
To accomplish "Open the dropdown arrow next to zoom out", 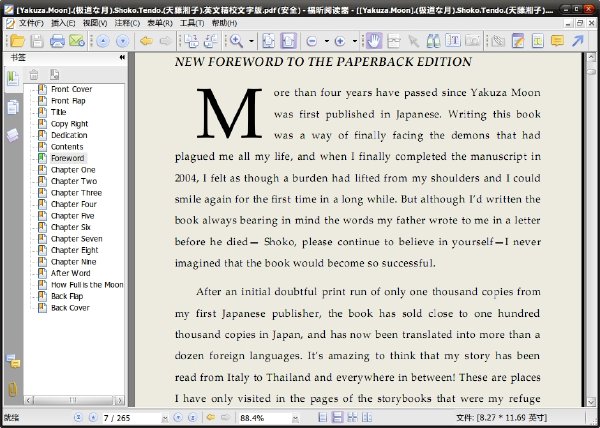I will click(327, 41).
